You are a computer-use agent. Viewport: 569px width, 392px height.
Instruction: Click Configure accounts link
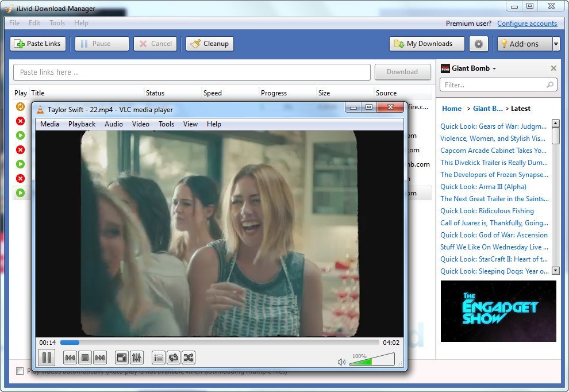(x=527, y=24)
